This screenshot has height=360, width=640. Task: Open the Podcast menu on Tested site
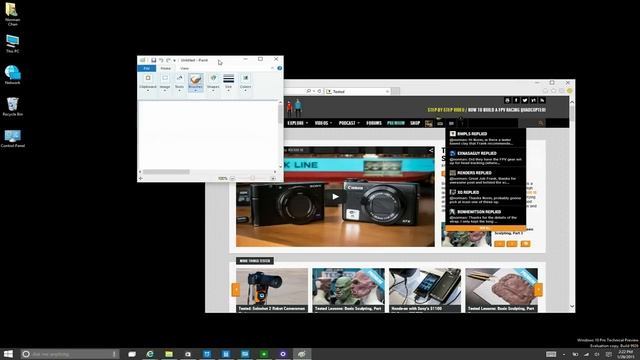click(349, 123)
